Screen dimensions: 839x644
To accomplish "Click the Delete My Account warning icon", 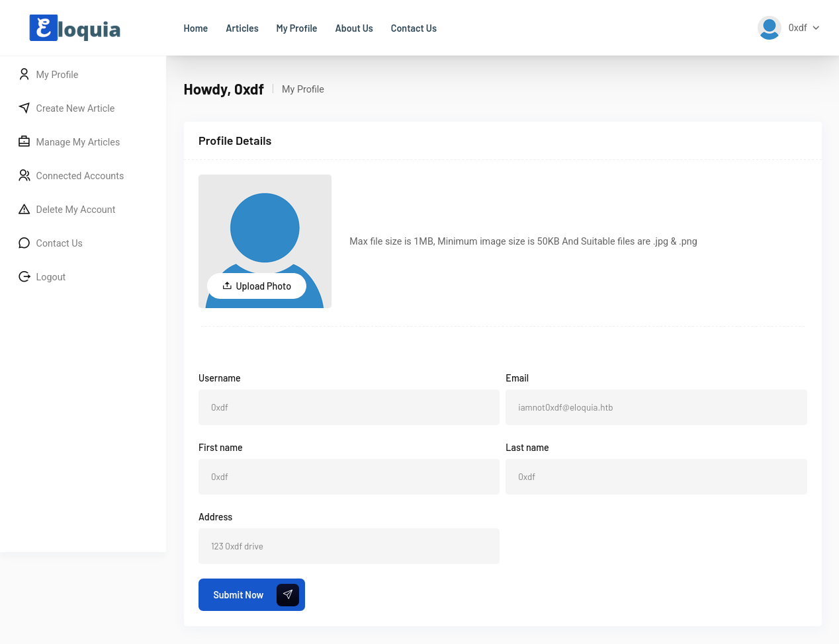I will coord(24,209).
